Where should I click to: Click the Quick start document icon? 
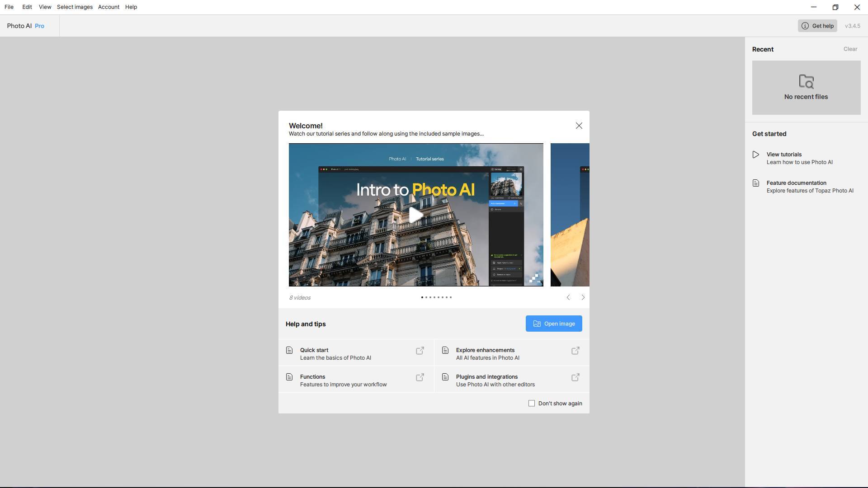(289, 350)
